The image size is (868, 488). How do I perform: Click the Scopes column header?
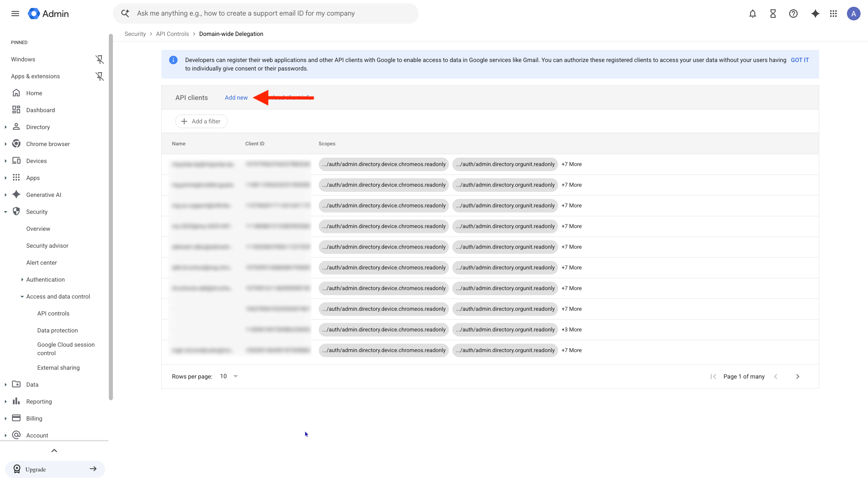click(327, 144)
